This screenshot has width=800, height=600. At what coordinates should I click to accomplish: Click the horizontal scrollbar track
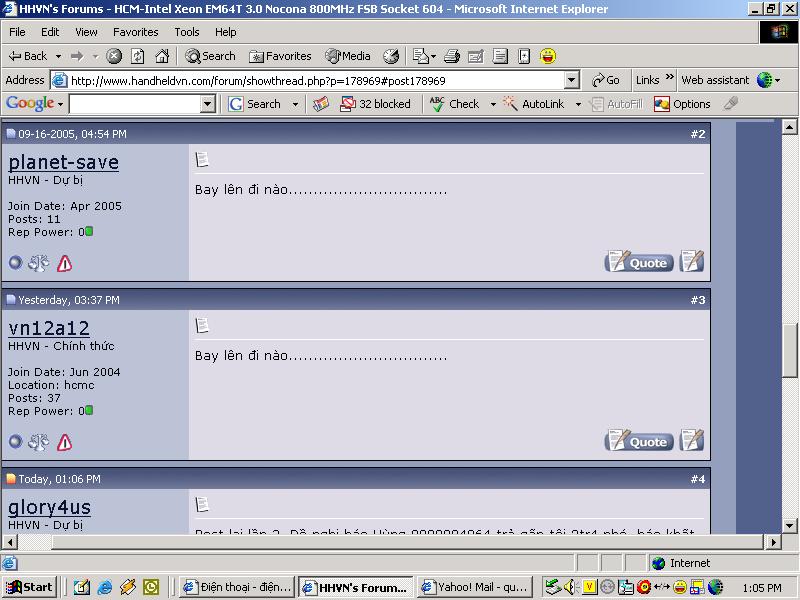tap(400, 542)
